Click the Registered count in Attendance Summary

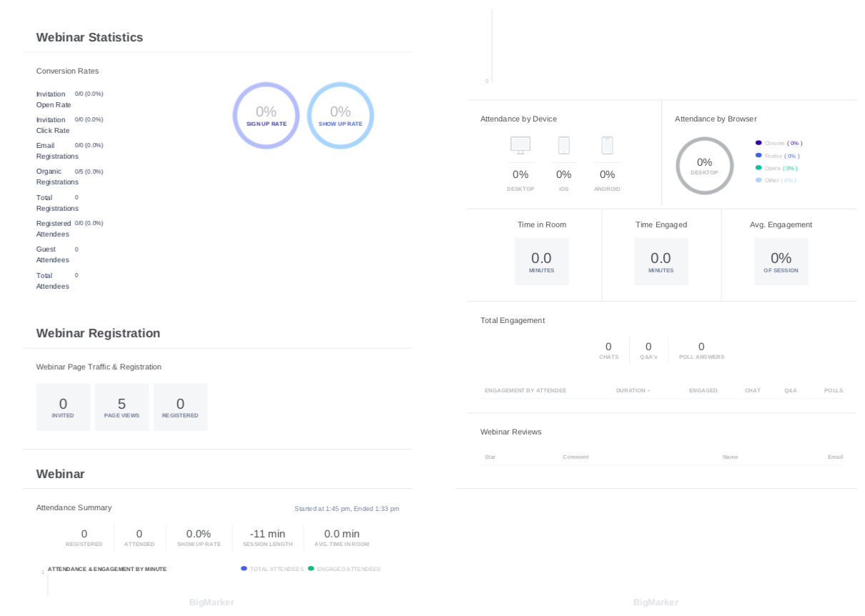tap(84, 534)
